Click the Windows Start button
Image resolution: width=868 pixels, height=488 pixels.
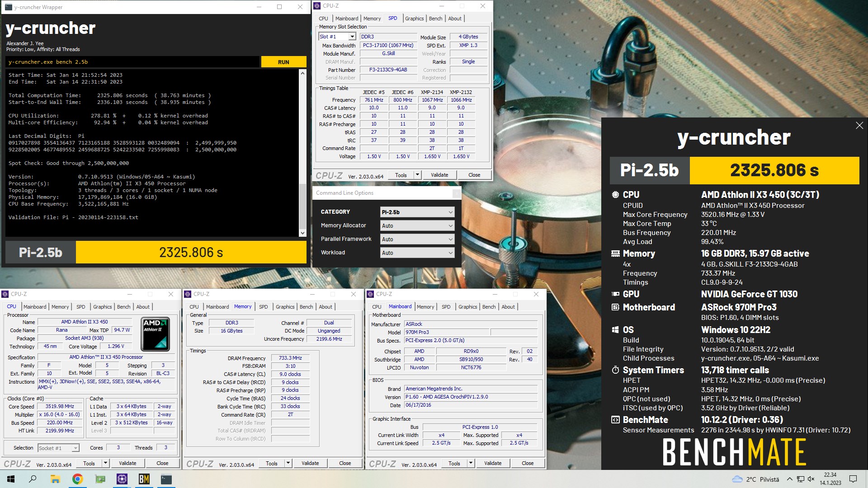[11, 479]
